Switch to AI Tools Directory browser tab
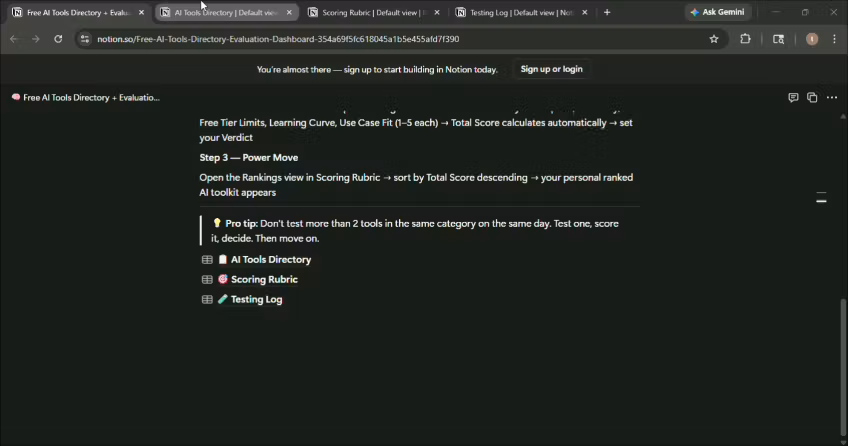The height and width of the screenshot is (446, 848). click(227, 12)
